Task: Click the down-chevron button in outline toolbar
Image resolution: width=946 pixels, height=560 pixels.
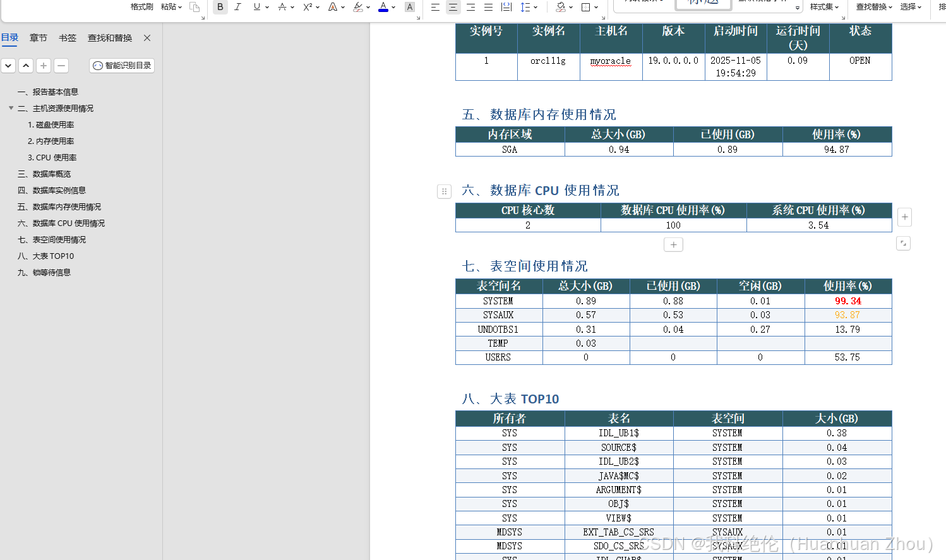Action: pyautogui.click(x=8, y=66)
